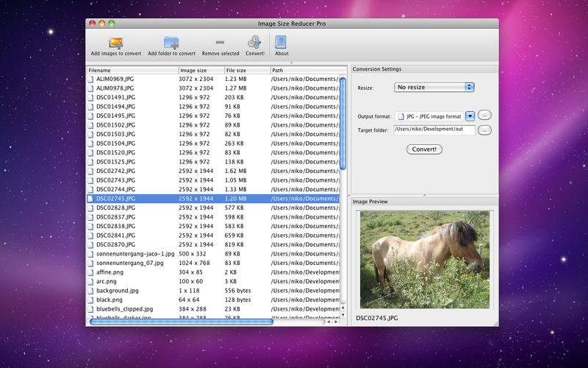Sort by File size column header

point(247,70)
